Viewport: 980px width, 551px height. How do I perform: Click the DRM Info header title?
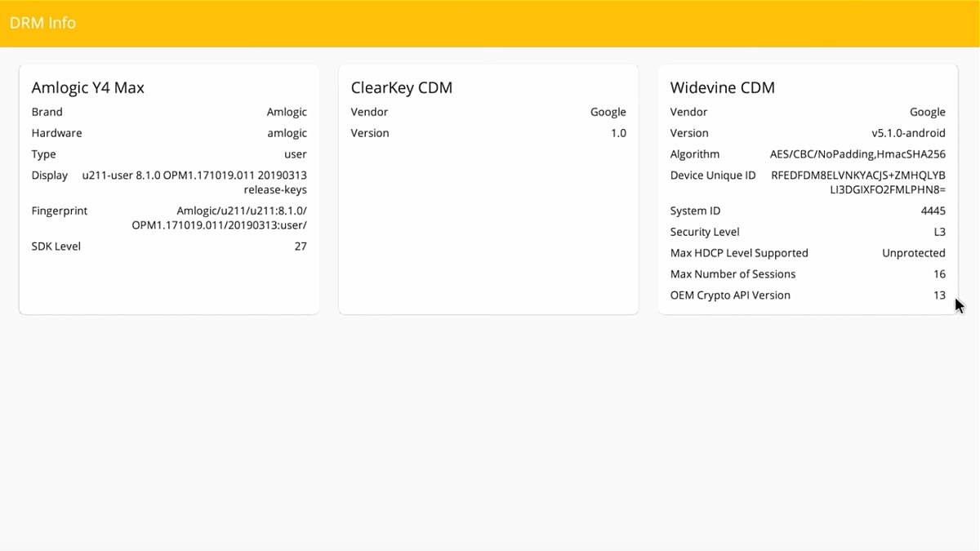tap(42, 23)
